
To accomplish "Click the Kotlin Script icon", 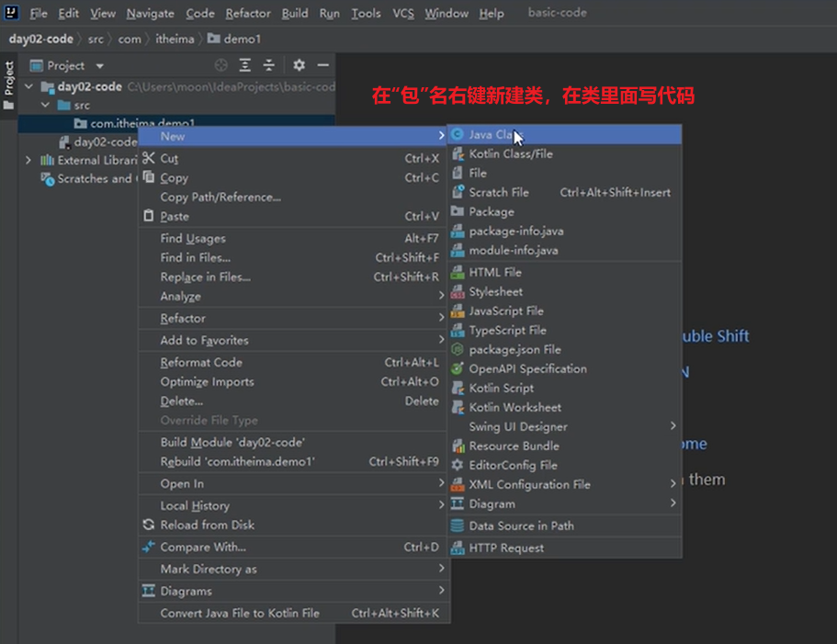I will 458,388.
